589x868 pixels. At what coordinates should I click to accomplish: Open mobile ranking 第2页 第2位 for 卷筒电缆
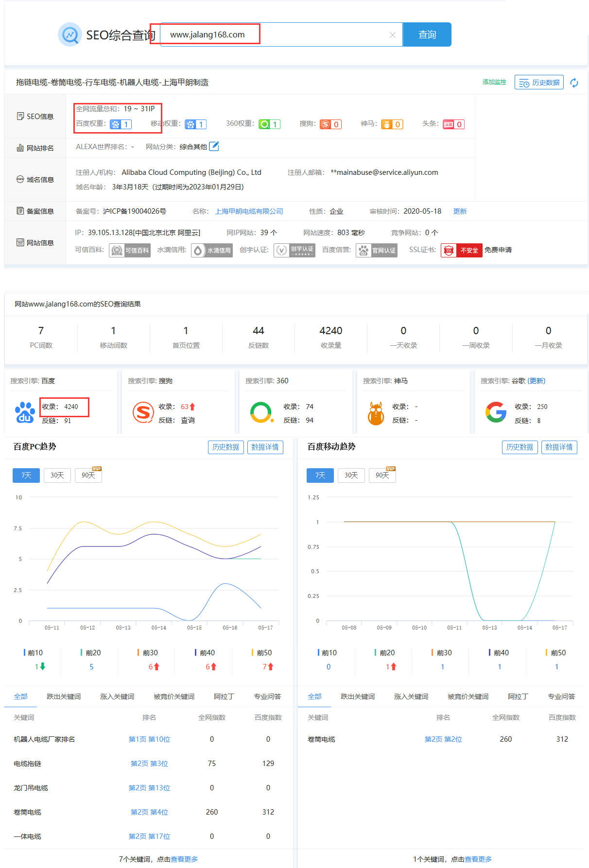click(443, 739)
